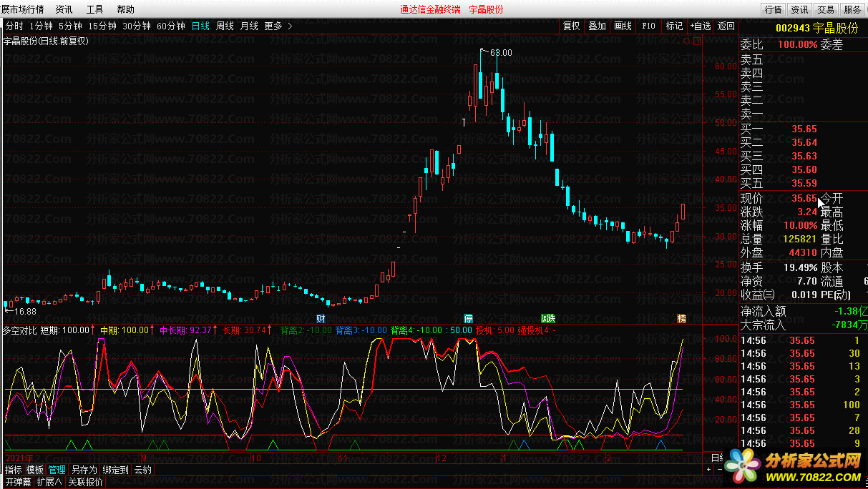Click the 大宗流入 -7834万 row
Screen dimensions: 868x489
point(803,325)
